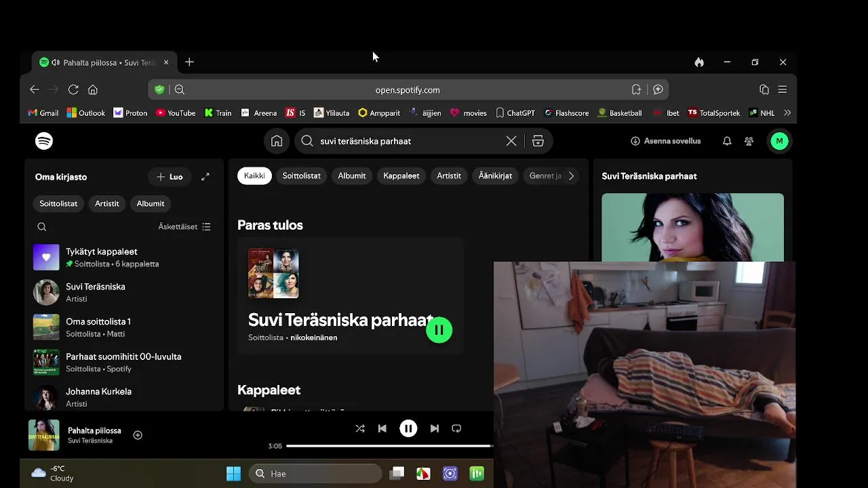Go to Spotify Home house icon
Viewport: 868px width, 488px height.
pyautogui.click(x=277, y=141)
